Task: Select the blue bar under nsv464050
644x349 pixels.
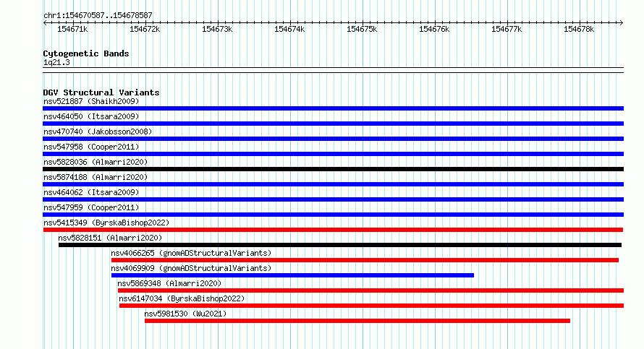Action: coord(333,124)
